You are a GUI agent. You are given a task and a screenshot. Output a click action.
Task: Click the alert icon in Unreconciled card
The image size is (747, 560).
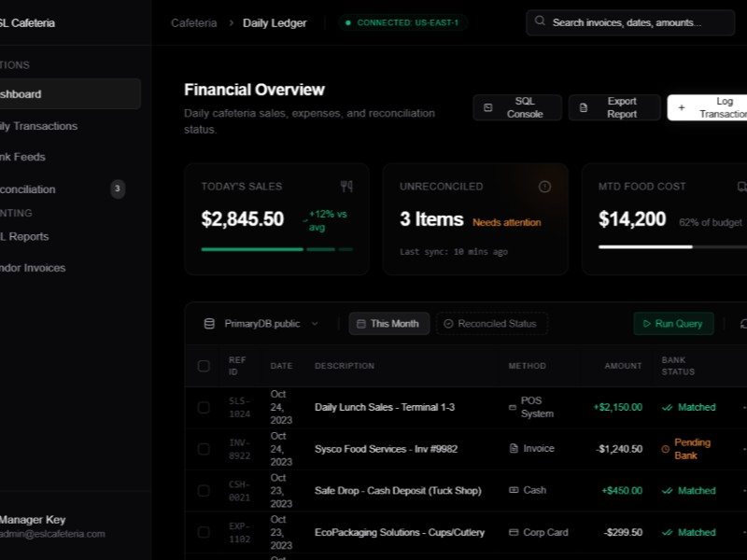544,187
